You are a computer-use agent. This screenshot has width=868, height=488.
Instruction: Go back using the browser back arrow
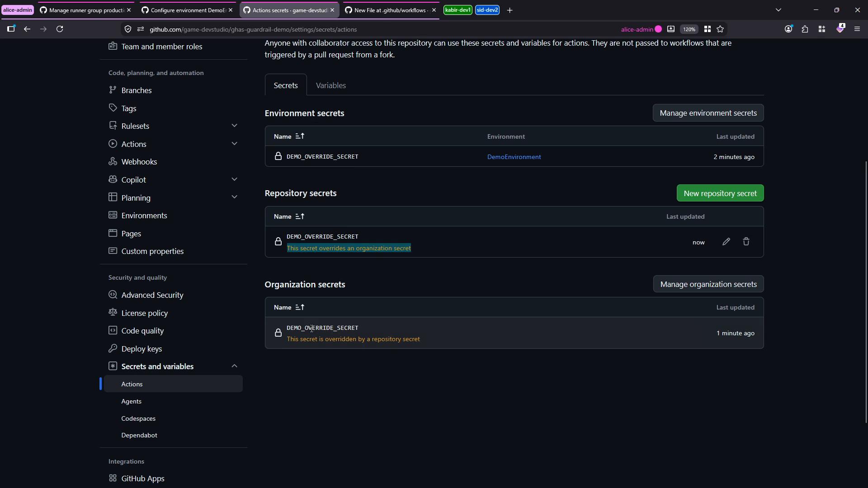[27, 29]
